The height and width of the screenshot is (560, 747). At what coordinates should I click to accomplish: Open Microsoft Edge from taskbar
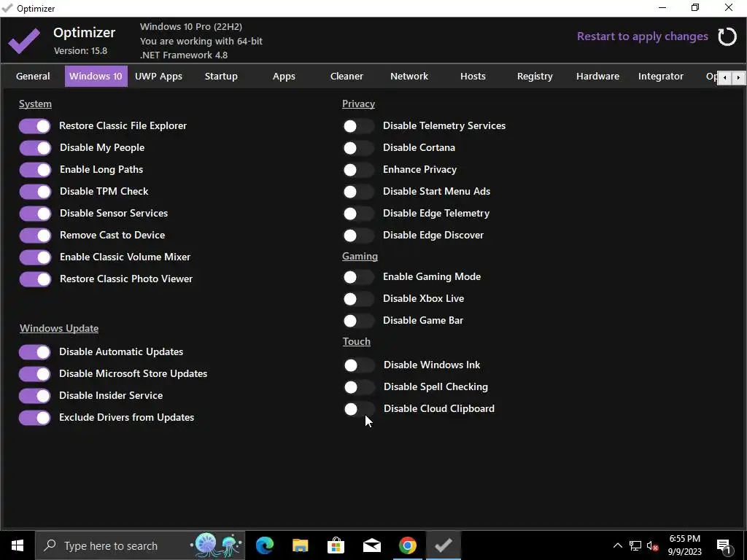264,545
